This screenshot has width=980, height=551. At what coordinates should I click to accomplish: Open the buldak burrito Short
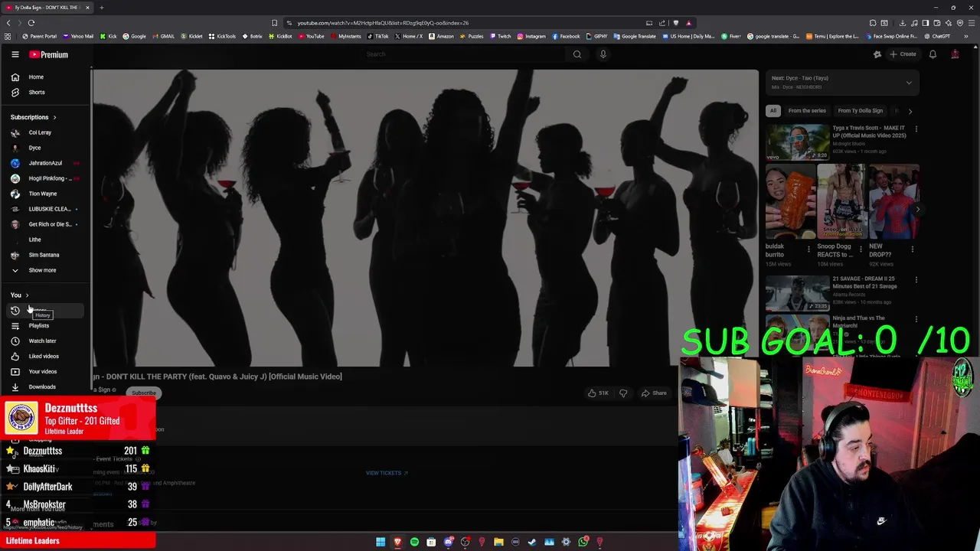(x=790, y=202)
